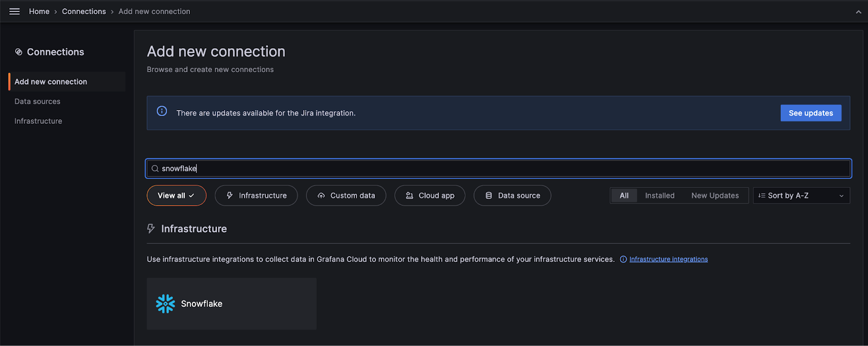Screen dimensions: 868x346
Task: Go to Home breadcrumb
Action: (x=39, y=11)
